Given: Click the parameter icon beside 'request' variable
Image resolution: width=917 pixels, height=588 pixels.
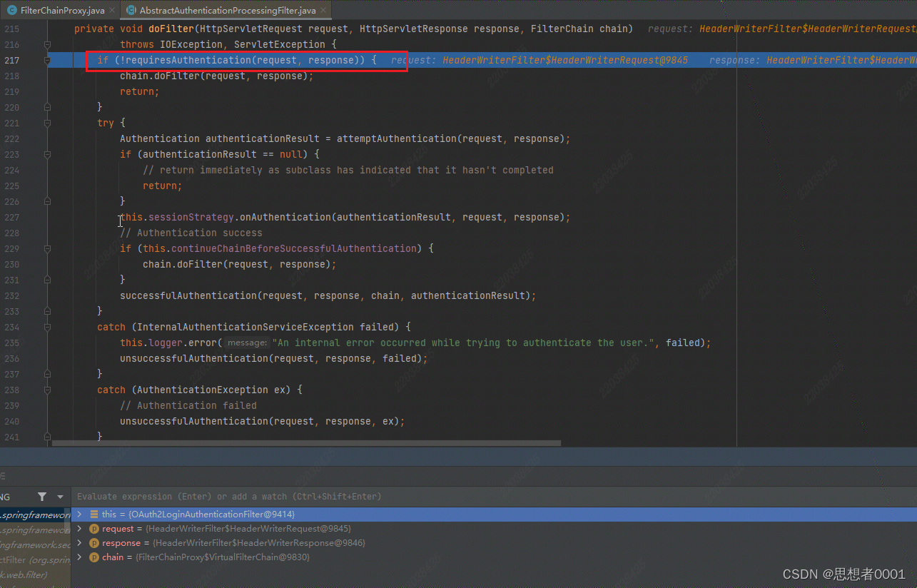Looking at the screenshot, I should point(93,529).
